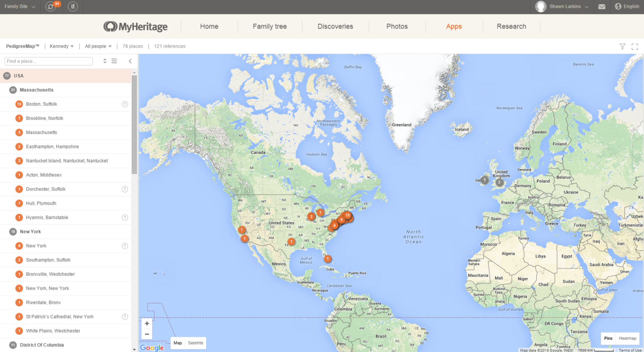The height and width of the screenshot is (352, 644).
Task: Open the Family tree menu
Action: click(270, 26)
